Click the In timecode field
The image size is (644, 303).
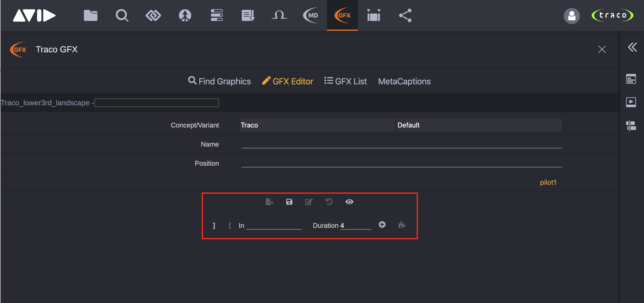pos(274,225)
